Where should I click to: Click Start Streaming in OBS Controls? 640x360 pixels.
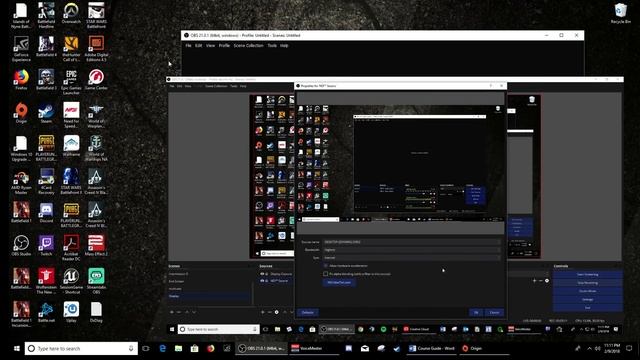tap(588, 274)
